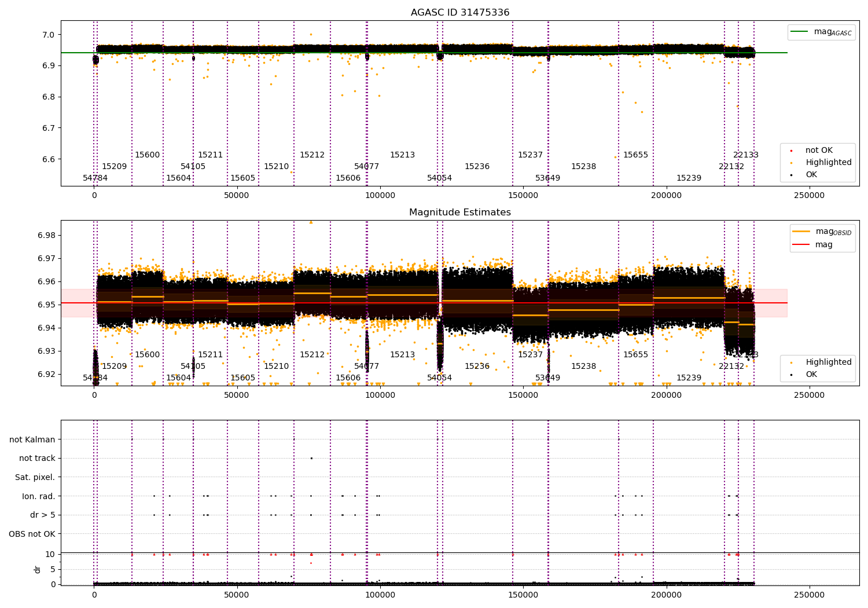This screenshot has width=868, height=608.
Task: Click the 6.98 y-axis tick label
Action: (x=46, y=236)
